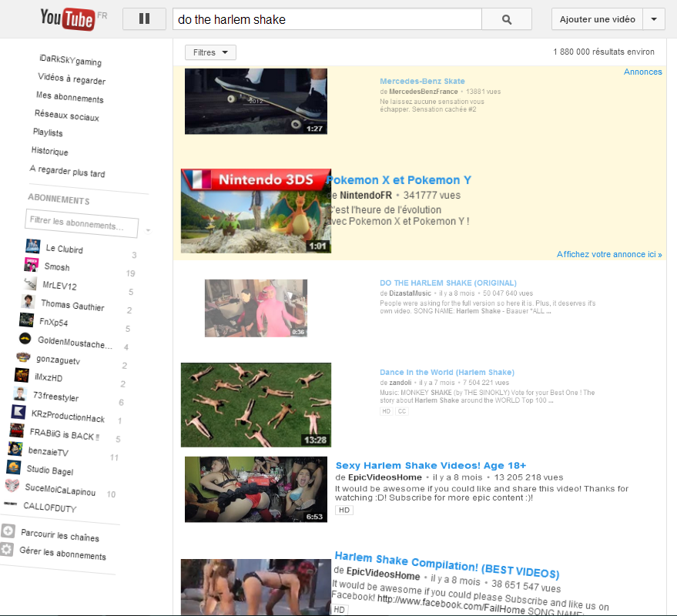Screen dimensions: 677x616
Task: Open Studio Bagel subscription name
Action: [x=50, y=470]
